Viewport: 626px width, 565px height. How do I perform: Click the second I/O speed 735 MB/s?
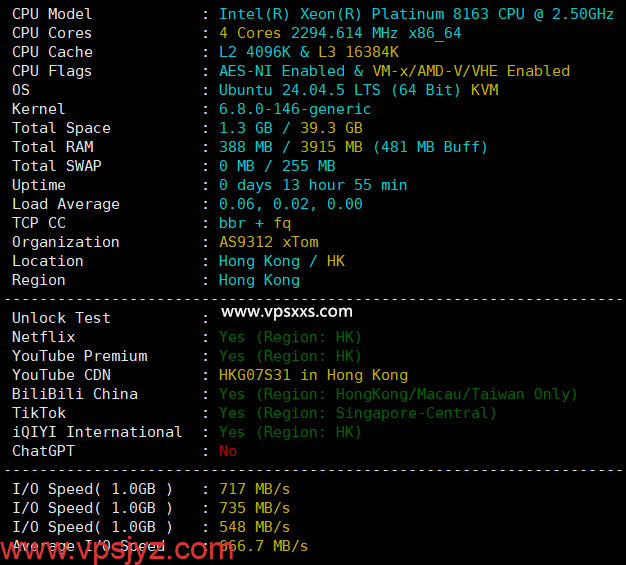coord(254,508)
